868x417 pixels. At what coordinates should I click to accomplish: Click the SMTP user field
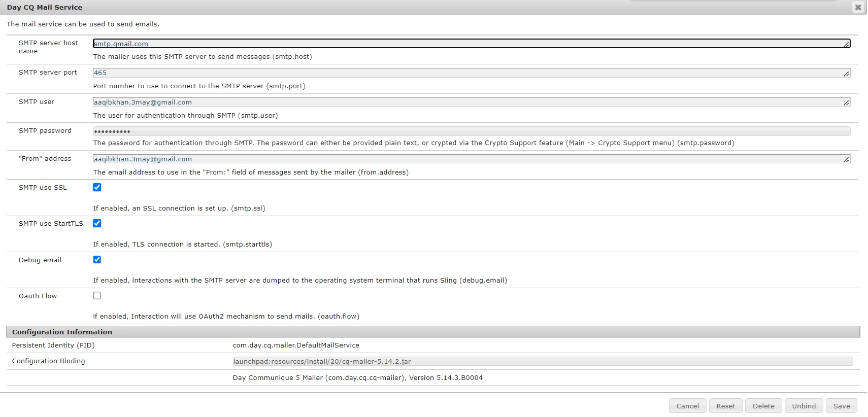(472, 102)
